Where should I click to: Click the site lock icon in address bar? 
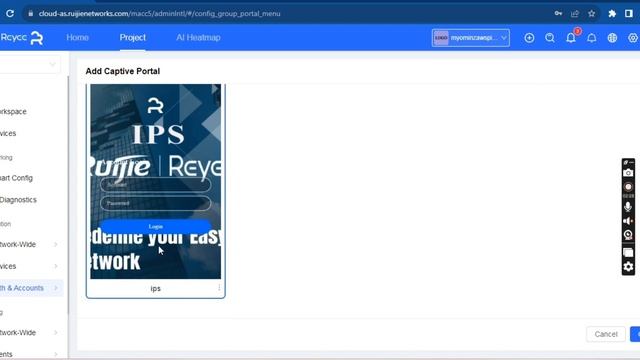click(x=31, y=13)
